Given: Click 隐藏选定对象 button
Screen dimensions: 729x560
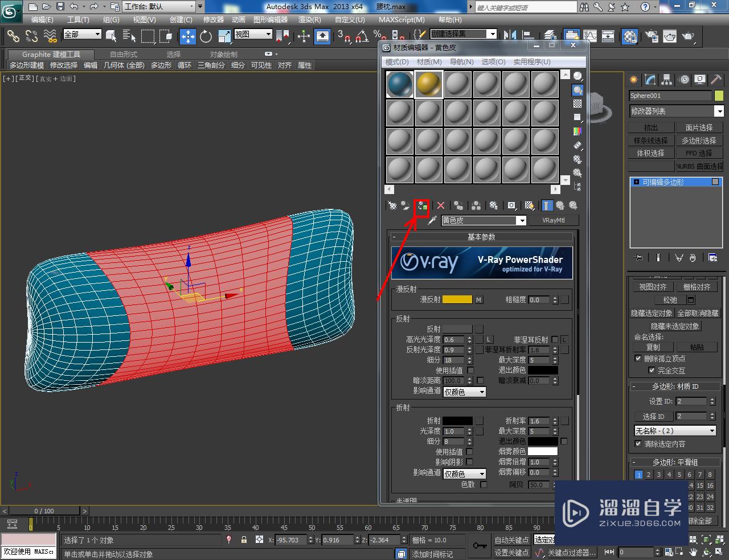Looking at the screenshot, I should point(652,313).
